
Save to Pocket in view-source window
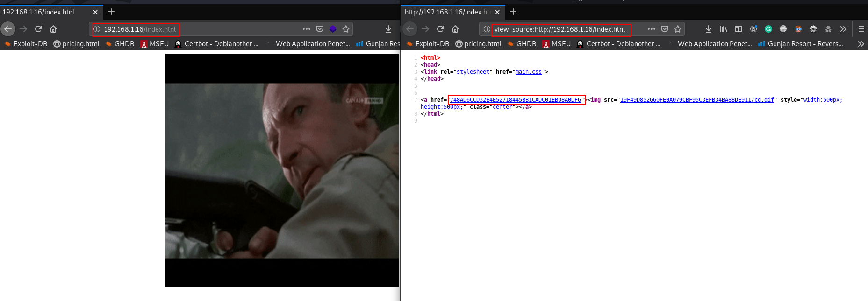point(665,29)
